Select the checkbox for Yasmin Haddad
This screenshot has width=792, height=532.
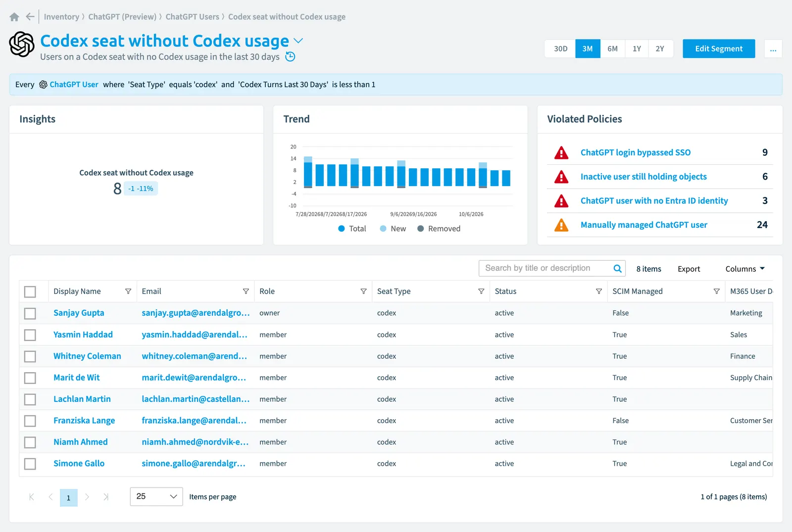30,335
